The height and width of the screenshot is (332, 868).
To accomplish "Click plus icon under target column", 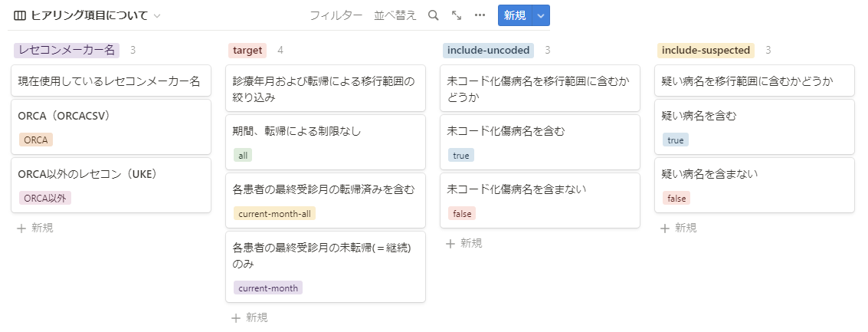I will click(x=236, y=317).
